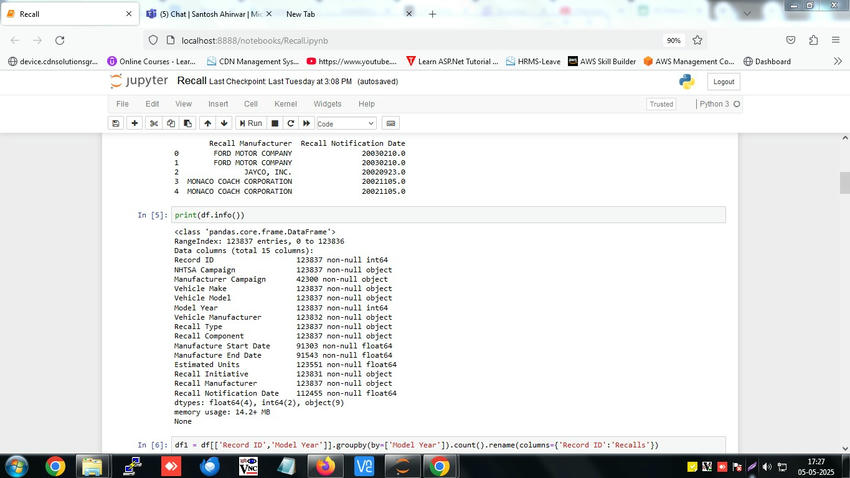Bookmark this page with star icon
850x478 pixels.
click(697, 40)
